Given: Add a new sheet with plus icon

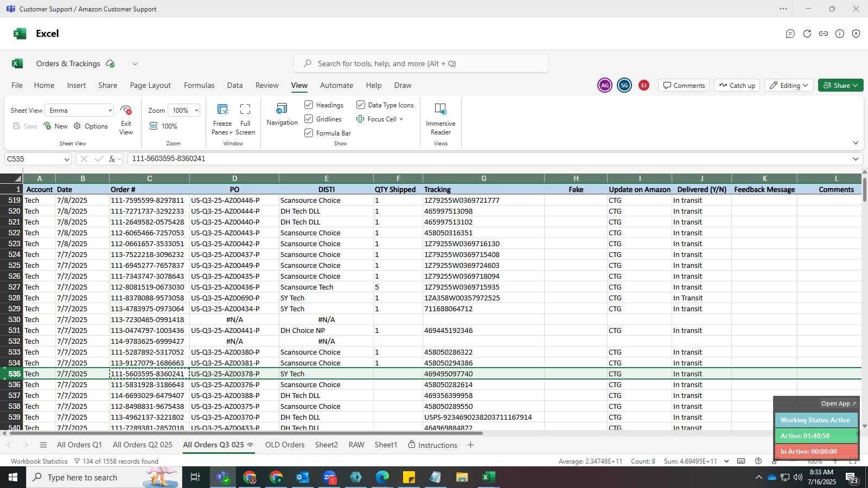Looking at the screenshot, I should point(470,445).
